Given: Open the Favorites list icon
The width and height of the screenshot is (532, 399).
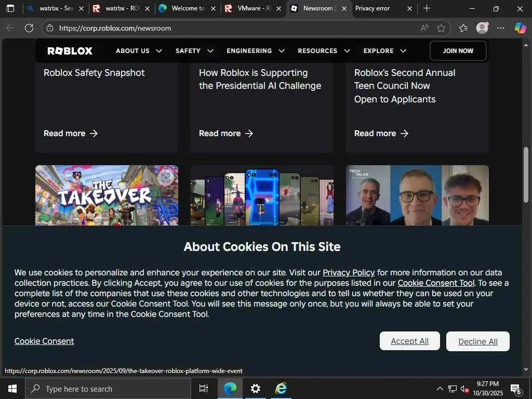Looking at the screenshot, I should 463,28.
